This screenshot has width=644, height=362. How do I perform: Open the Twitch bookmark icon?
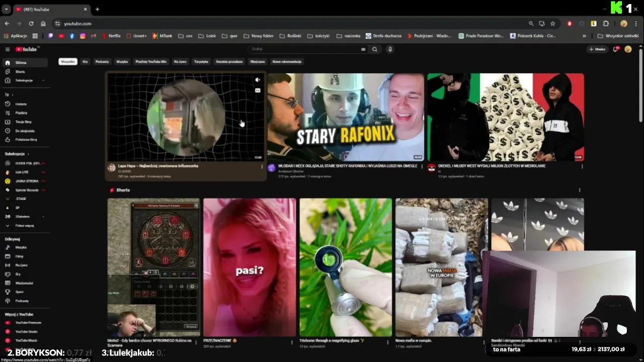point(50,36)
